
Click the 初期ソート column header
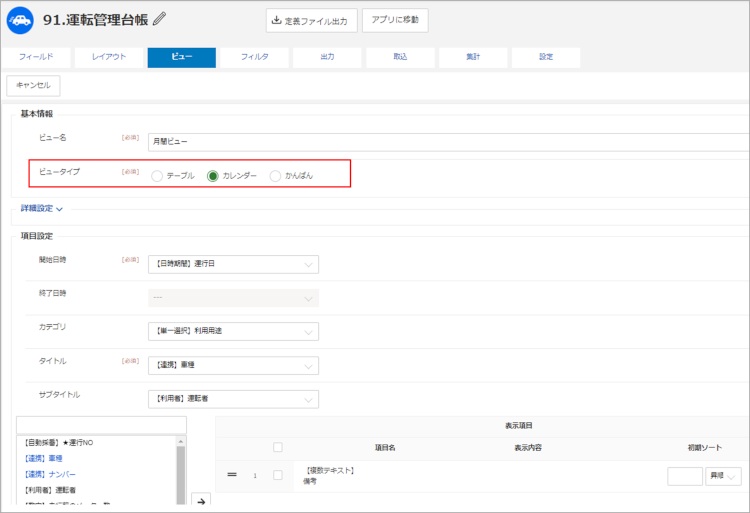(705, 448)
